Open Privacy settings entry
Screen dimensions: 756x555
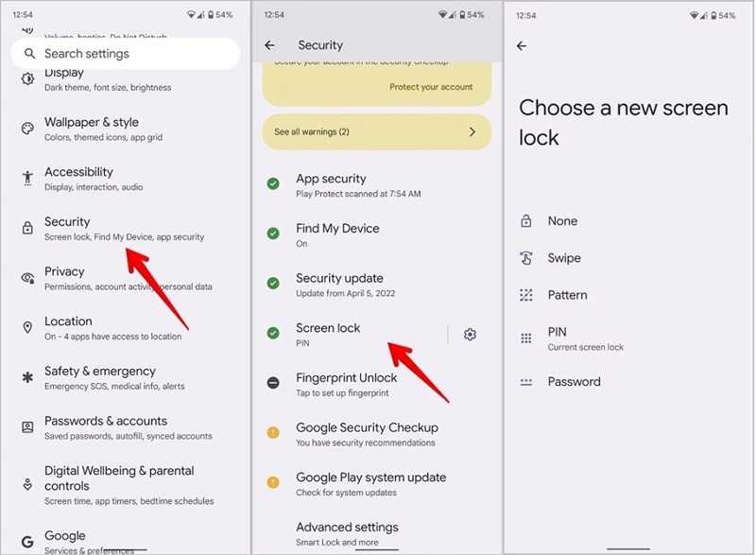[126, 278]
